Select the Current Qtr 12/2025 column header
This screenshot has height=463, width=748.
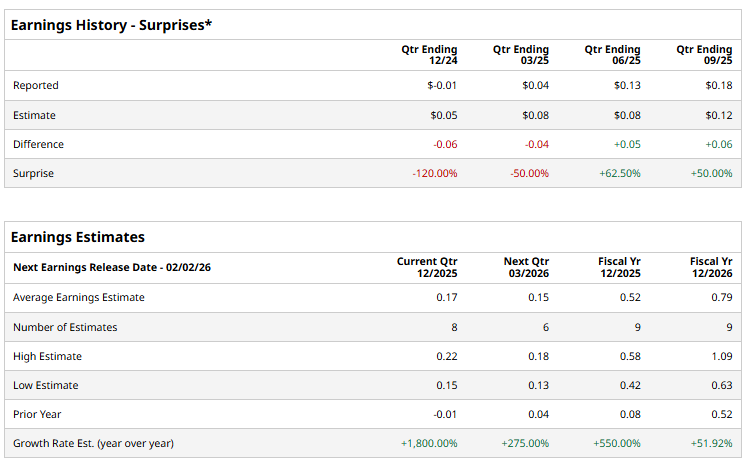tap(427, 268)
